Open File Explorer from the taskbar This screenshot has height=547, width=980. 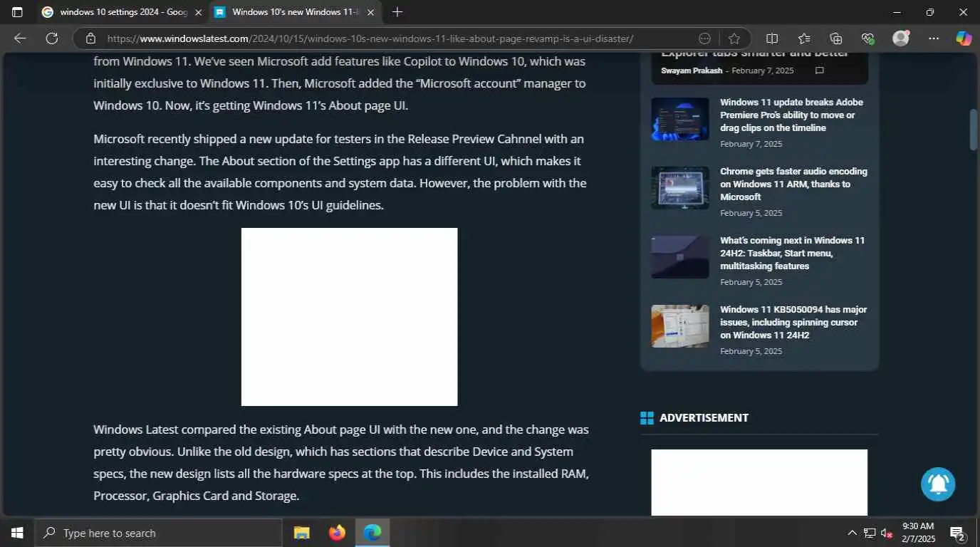(302, 533)
